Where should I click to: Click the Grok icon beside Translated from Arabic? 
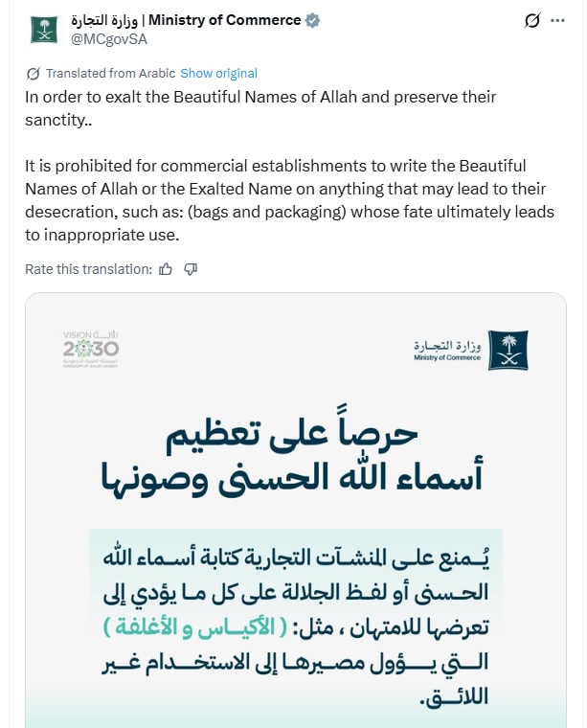[34, 73]
